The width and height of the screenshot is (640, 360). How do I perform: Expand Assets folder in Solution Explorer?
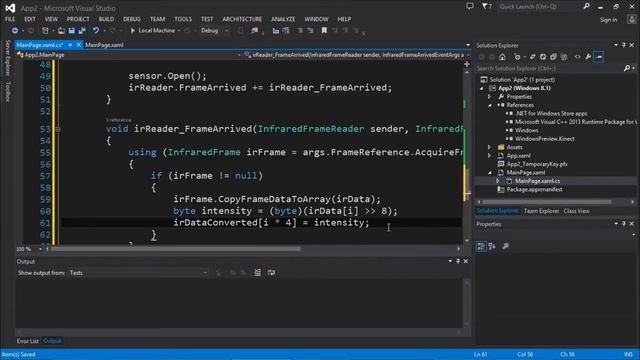pos(489,147)
